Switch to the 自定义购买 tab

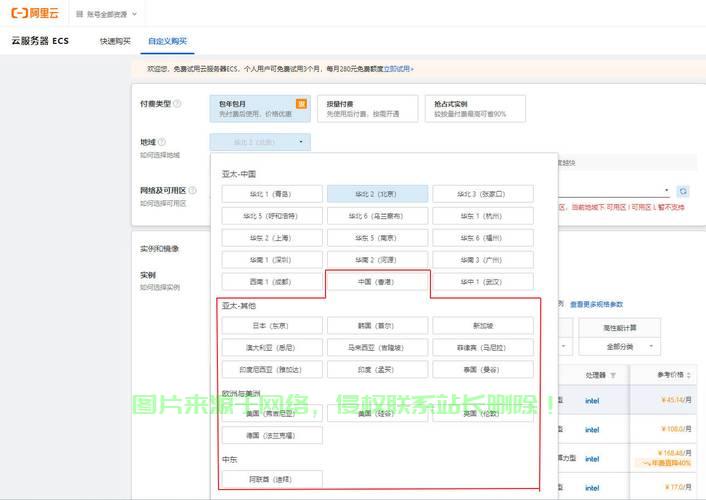click(x=167, y=41)
